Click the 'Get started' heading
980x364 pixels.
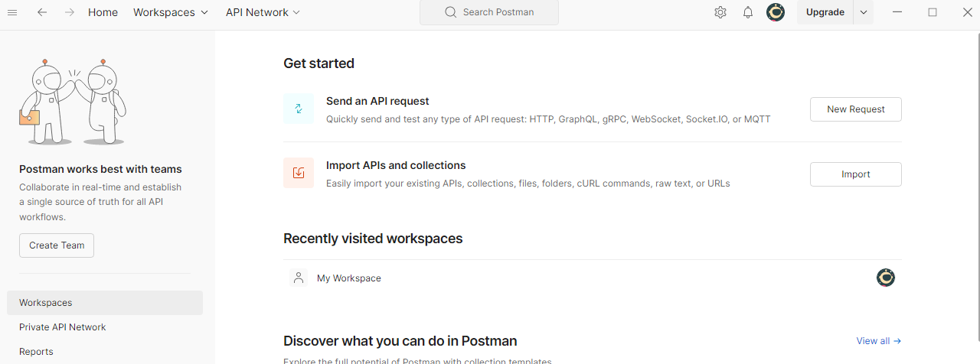tap(318, 63)
